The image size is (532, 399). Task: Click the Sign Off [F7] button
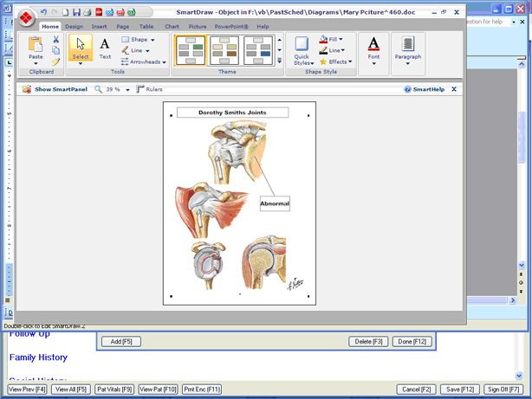(503, 389)
